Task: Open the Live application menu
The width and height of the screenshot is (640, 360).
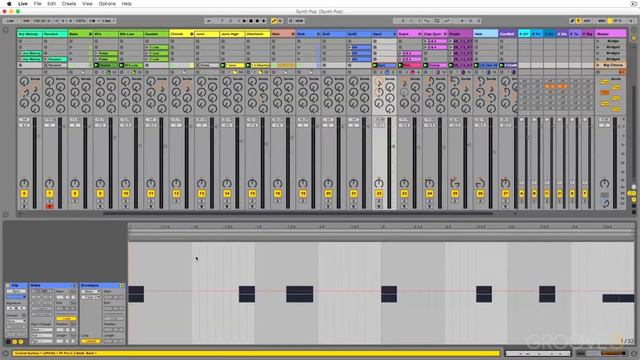Action: click(x=23, y=4)
